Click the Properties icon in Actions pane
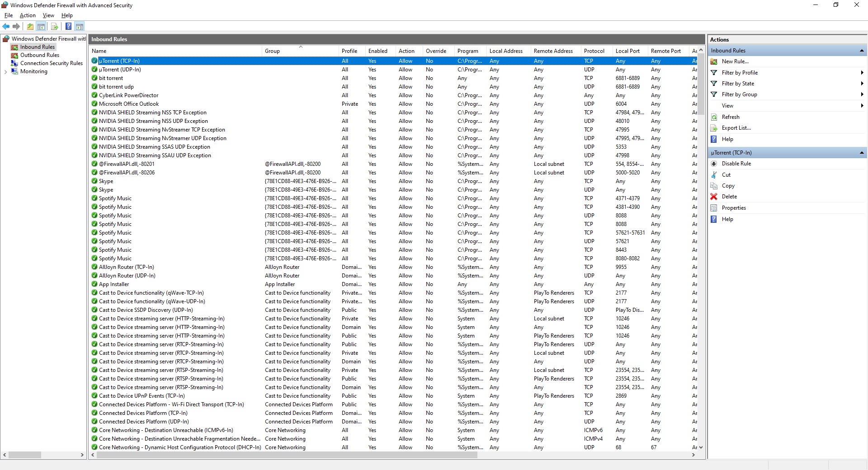The image size is (868, 470). (x=714, y=208)
